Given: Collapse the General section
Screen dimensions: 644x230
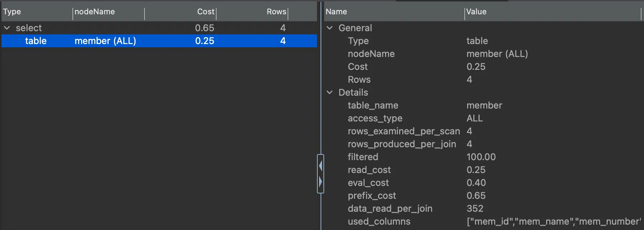Looking at the screenshot, I should click(x=330, y=28).
